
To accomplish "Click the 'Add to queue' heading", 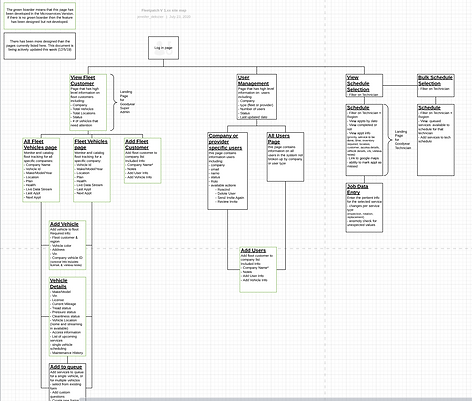I will 66,367.
